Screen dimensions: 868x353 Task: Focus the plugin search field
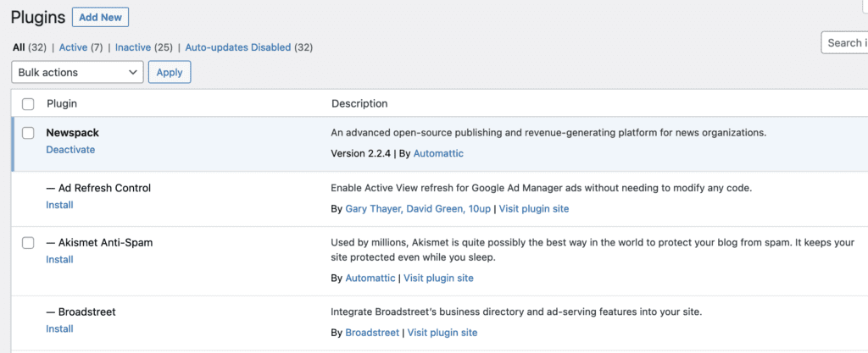pyautogui.click(x=844, y=42)
